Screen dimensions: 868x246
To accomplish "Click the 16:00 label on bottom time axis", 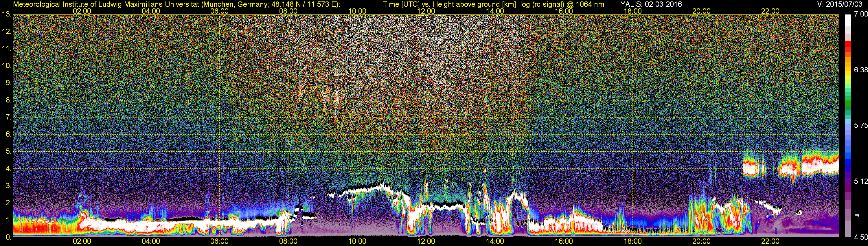I will pos(564,242).
